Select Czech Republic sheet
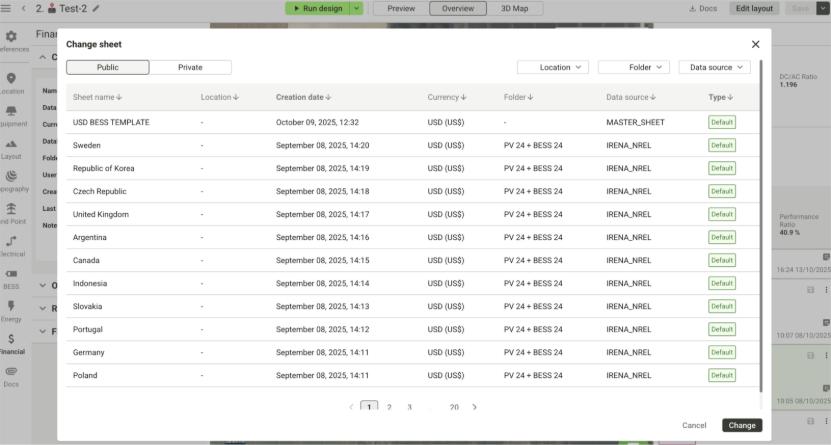 [412, 191]
